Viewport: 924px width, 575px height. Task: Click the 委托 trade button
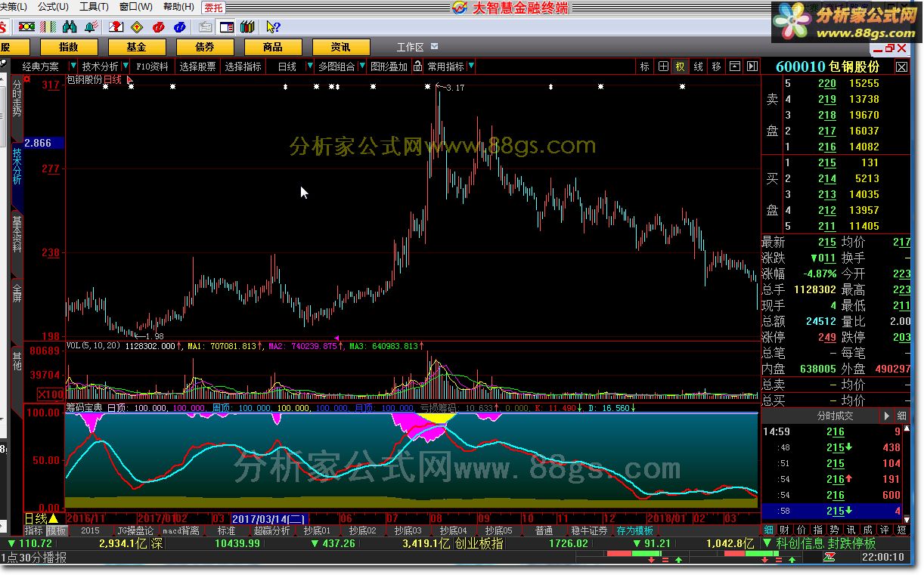tap(214, 8)
